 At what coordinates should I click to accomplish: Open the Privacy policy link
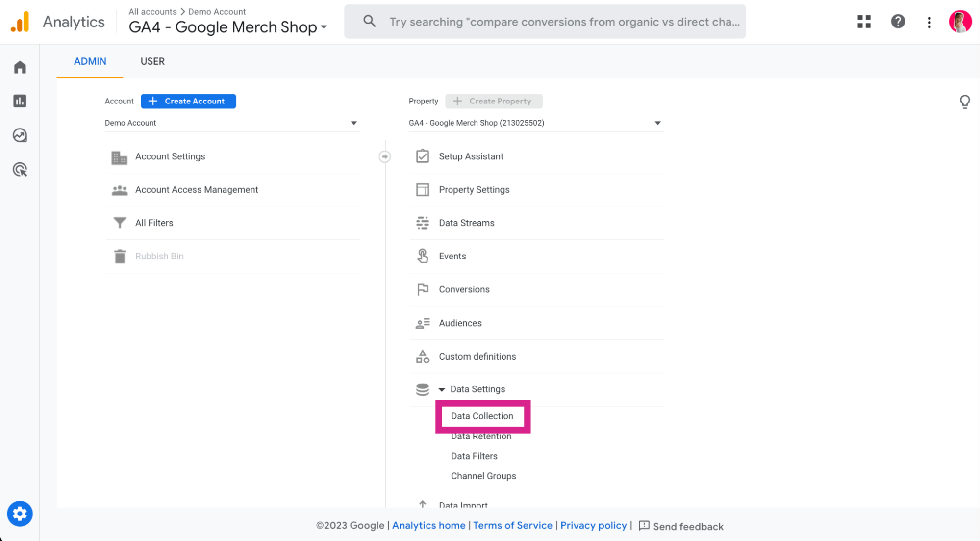593,525
